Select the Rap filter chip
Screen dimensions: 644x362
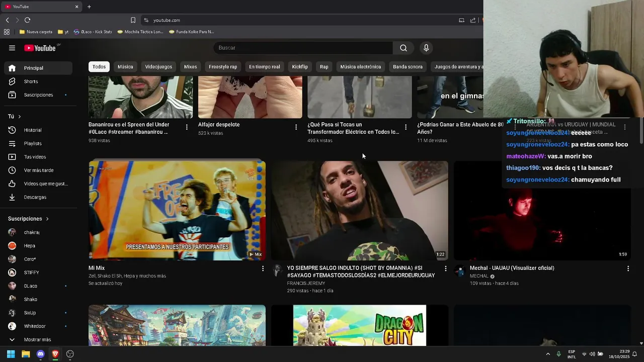pos(324,67)
